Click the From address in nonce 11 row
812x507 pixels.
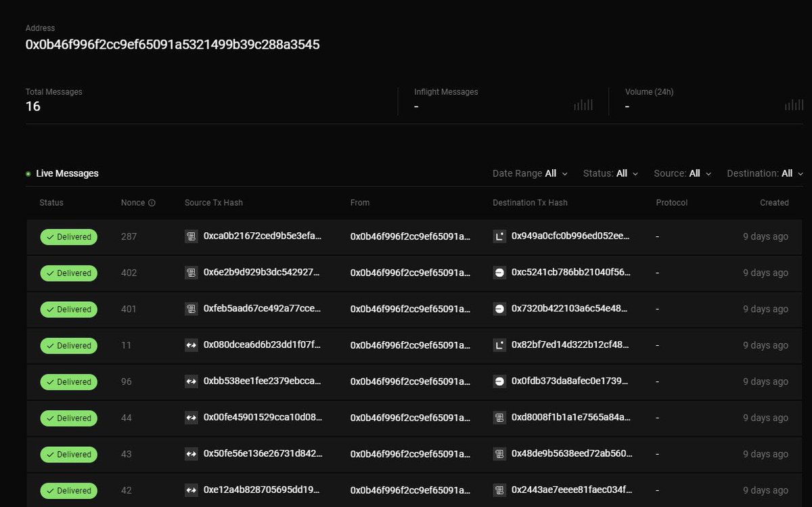click(x=410, y=346)
